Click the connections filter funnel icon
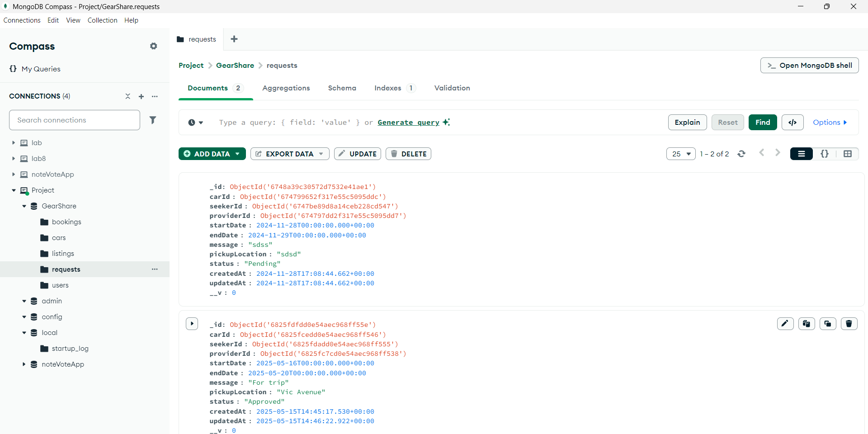This screenshot has width=868, height=434. pyautogui.click(x=153, y=120)
